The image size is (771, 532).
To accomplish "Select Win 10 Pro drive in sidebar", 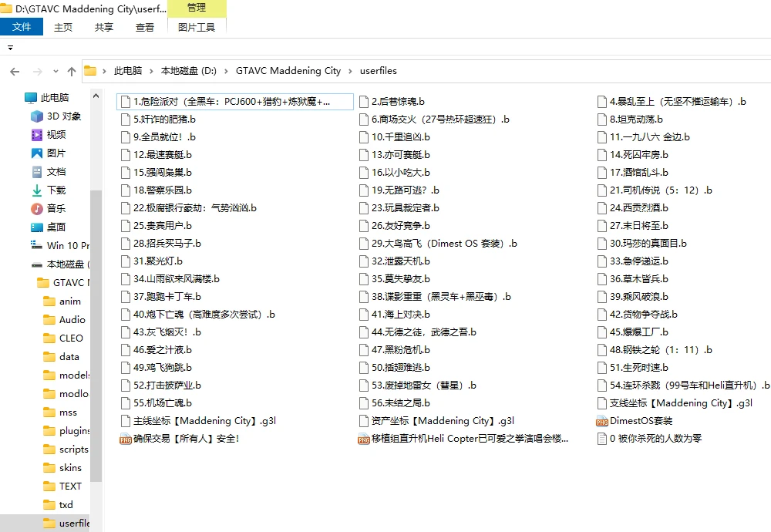I will (59, 245).
